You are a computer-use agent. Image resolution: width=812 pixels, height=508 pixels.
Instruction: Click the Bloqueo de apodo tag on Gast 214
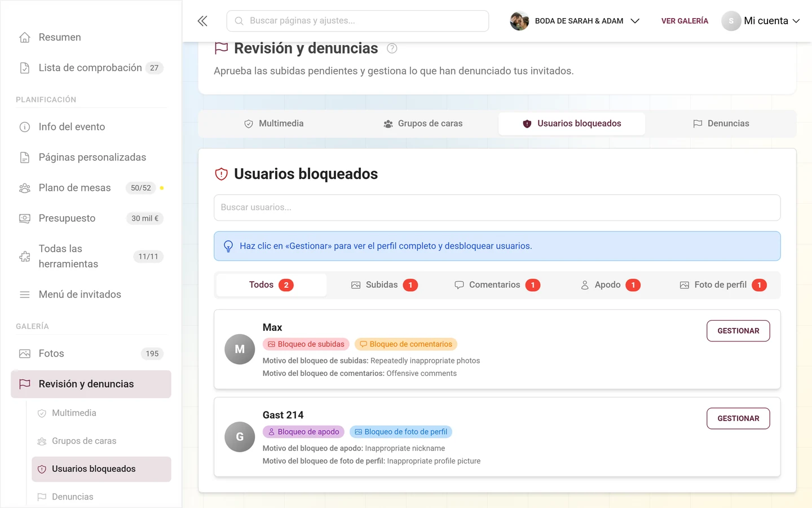tap(303, 432)
